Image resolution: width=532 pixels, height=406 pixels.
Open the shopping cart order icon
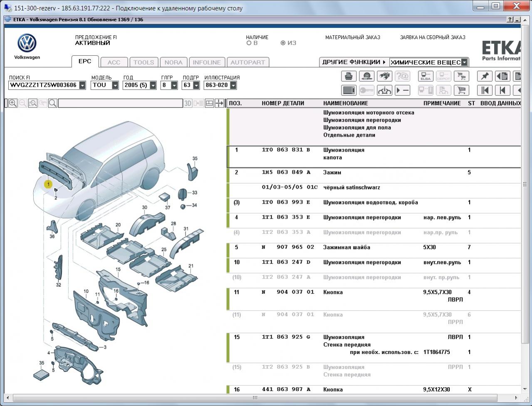[x=461, y=90]
